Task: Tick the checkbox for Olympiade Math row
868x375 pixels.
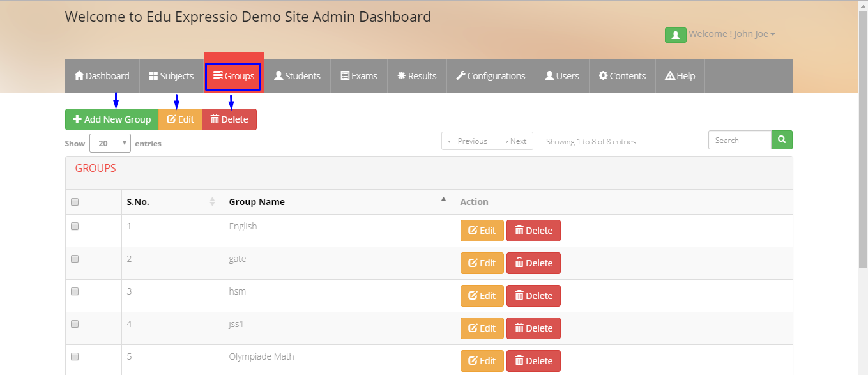Action: tap(75, 356)
